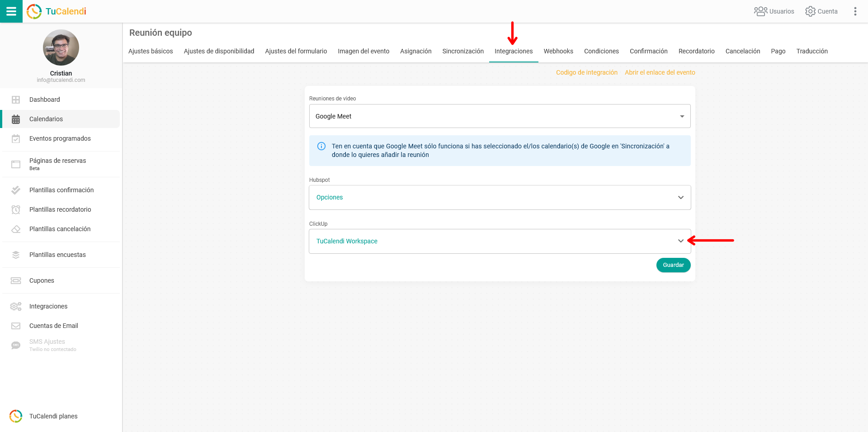Open the three-dot more options menu
868x432 pixels.
[855, 11]
